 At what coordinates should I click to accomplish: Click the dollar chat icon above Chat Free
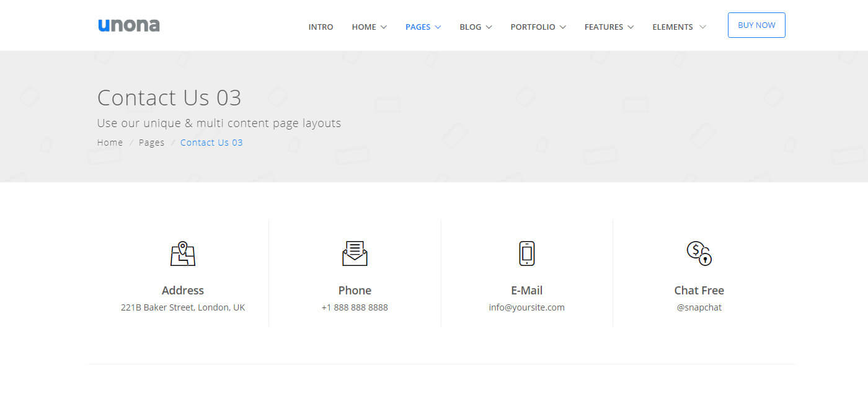click(x=699, y=253)
